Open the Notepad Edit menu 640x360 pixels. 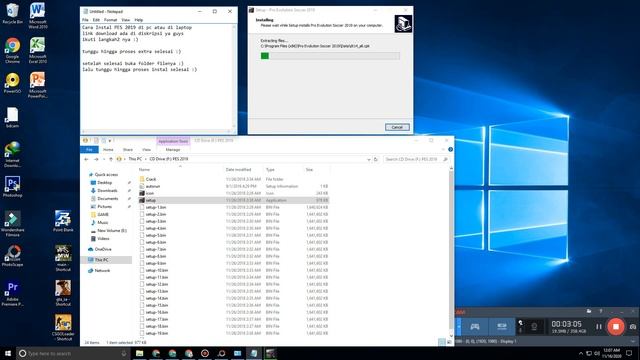(96, 20)
